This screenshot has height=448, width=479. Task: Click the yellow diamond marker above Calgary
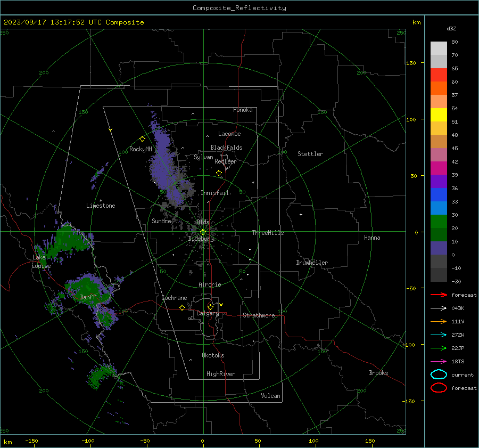coord(210,307)
